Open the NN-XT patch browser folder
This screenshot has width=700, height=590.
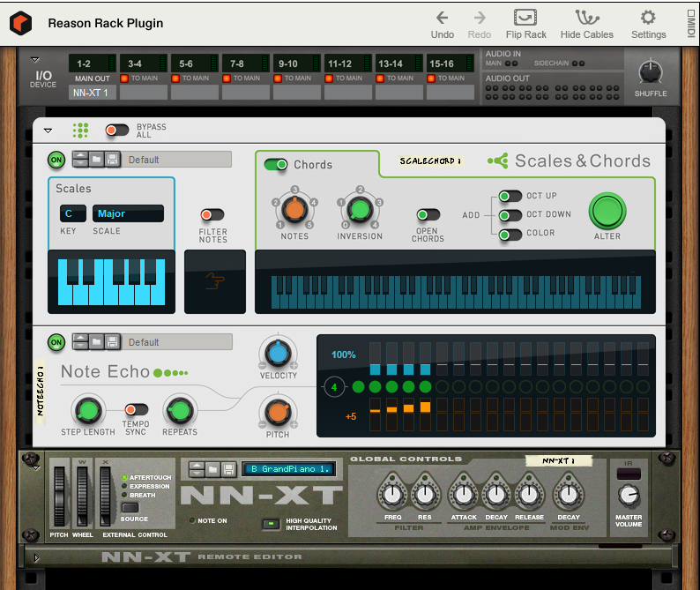point(213,469)
